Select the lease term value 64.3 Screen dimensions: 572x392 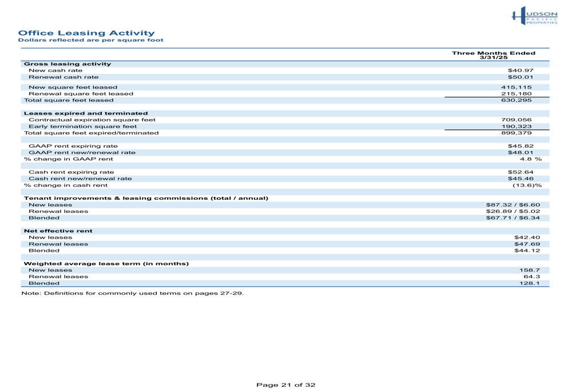tap(532, 276)
